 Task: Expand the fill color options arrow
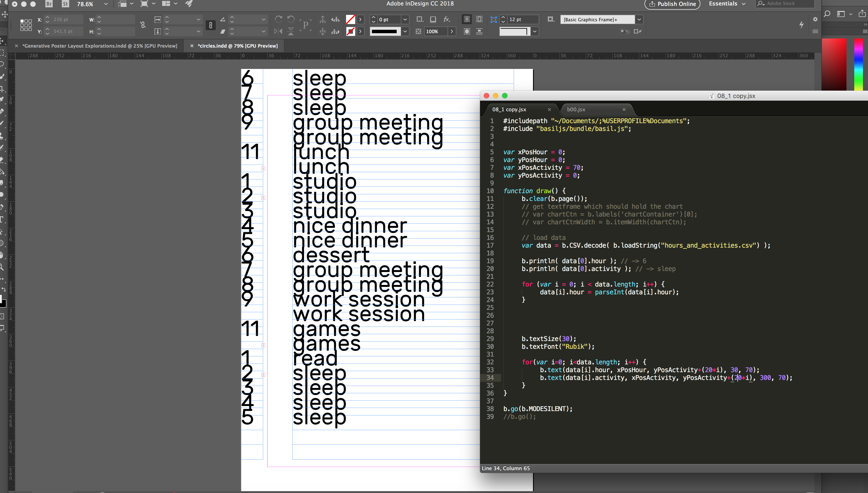pos(360,20)
